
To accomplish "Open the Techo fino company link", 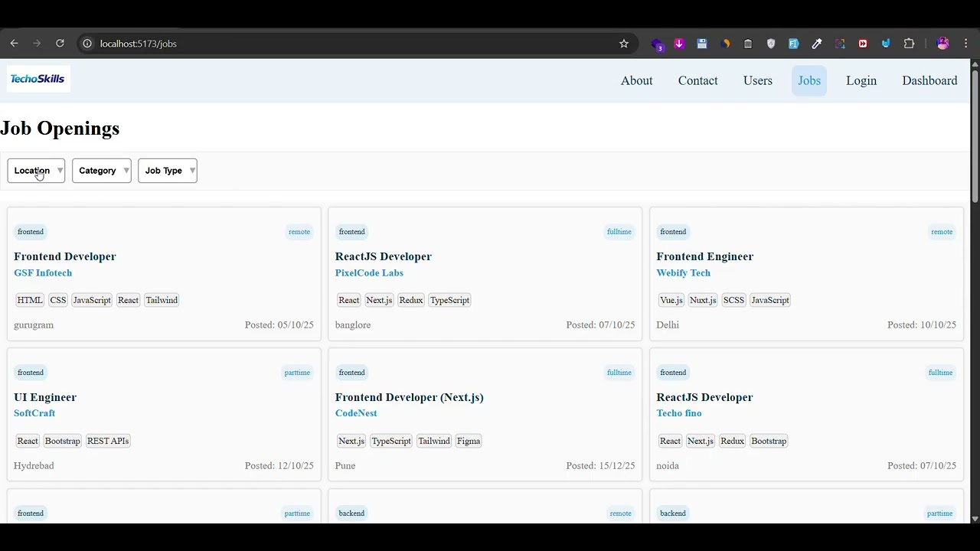I will click(678, 413).
